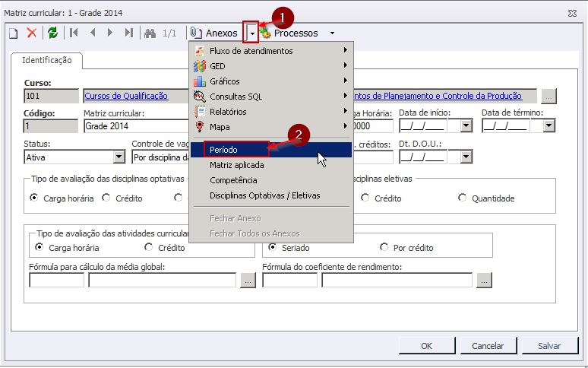Go to next record arrow icon
588x368 pixels.
click(x=111, y=33)
